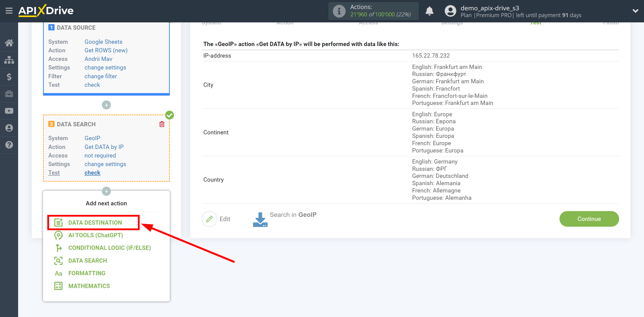Click the Continue button
Screen dimensions: 644x317
pos(589,219)
